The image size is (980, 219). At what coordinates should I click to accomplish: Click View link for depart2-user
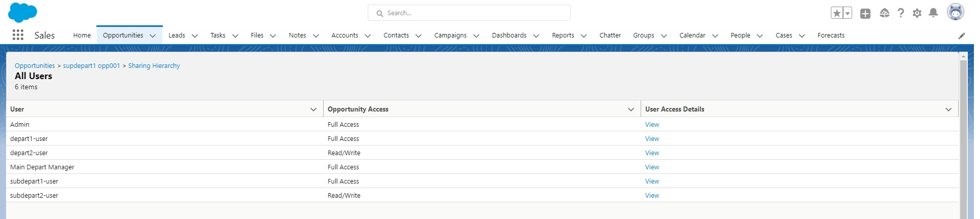point(652,153)
